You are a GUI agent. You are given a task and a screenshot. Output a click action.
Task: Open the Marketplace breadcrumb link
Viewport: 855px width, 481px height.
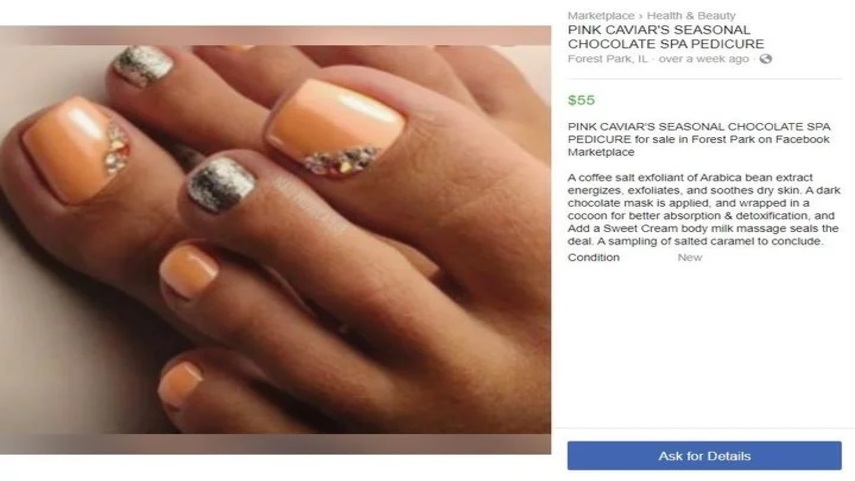tap(601, 16)
